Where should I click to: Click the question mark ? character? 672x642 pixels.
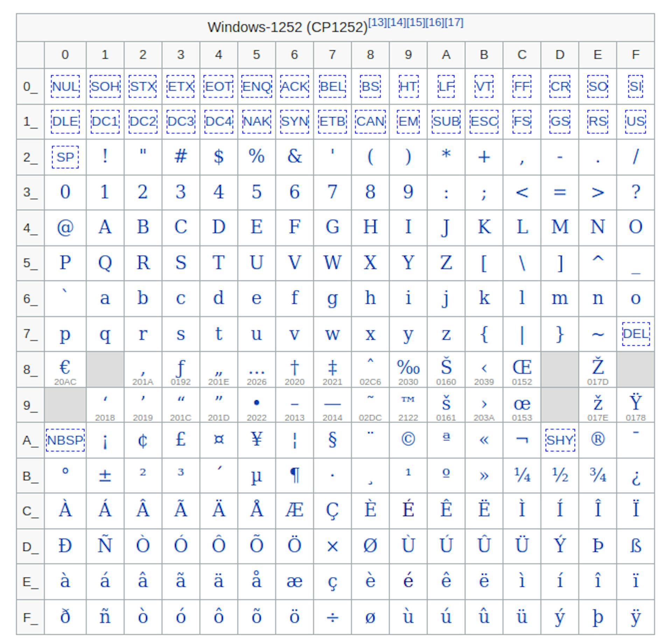636,191
